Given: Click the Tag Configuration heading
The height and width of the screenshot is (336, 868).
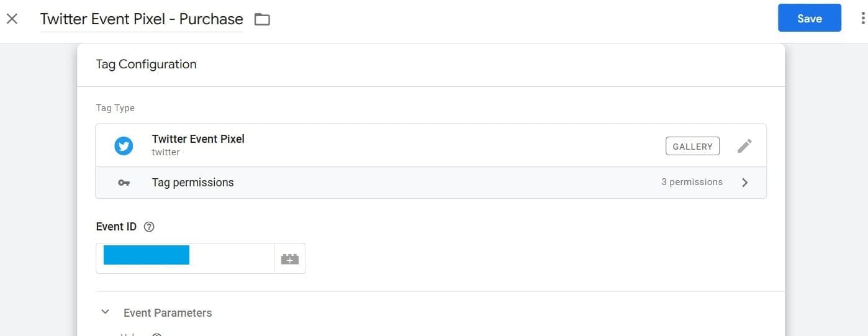Looking at the screenshot, I should point(146,64).
